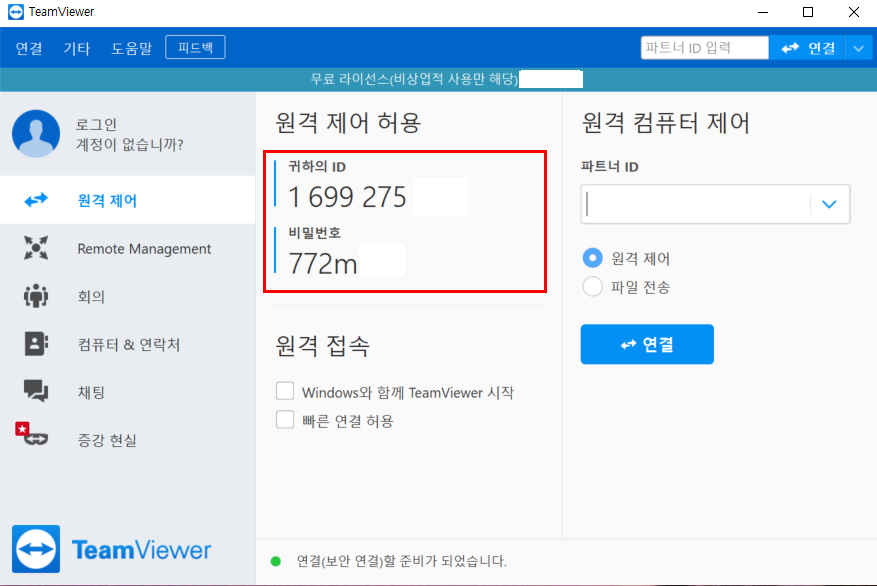Open 증강 현실 sidebar item
This screenshot has width=877, height=586.
pyautogui.click(x=128, y=440)
